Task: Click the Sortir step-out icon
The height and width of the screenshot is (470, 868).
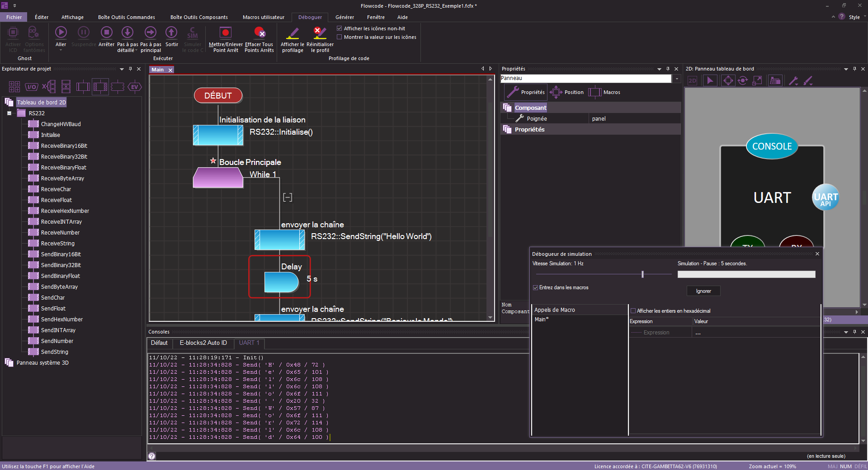Action: point(171,33)
